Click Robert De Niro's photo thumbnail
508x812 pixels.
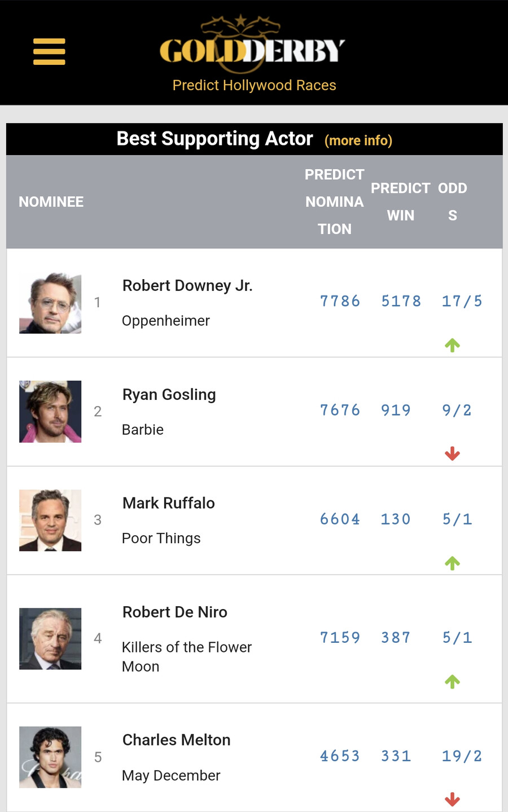pos(50,639)
